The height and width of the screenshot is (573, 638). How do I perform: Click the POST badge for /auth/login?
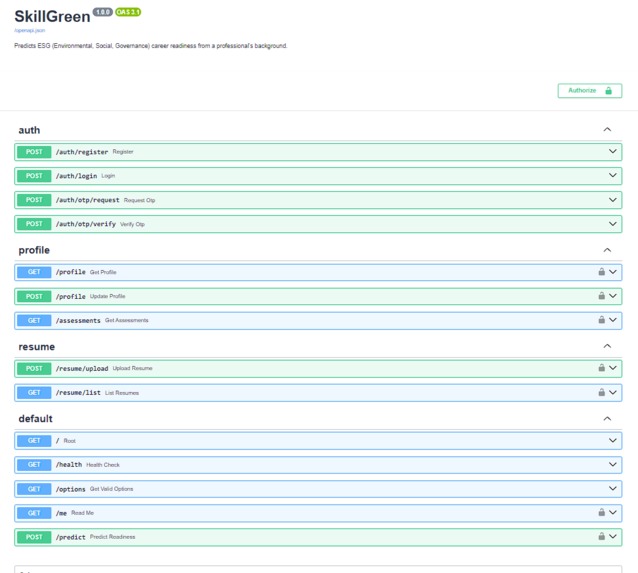[34, 176]
